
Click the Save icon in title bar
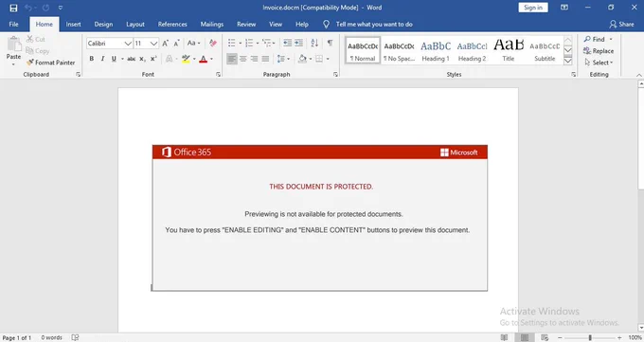[13, 8]
